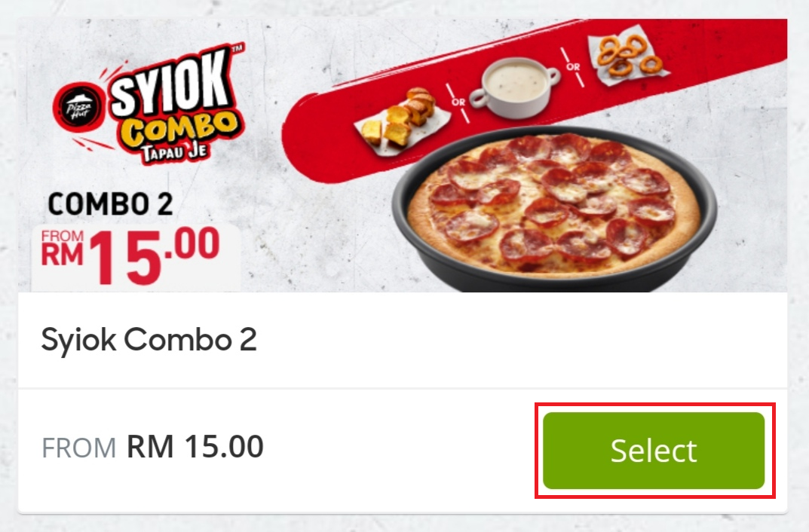Image resolution: width=809 pixels, height=532 pixels.
Task: Click the TM trademark symbol by Syiok
Action: (237, 48)
